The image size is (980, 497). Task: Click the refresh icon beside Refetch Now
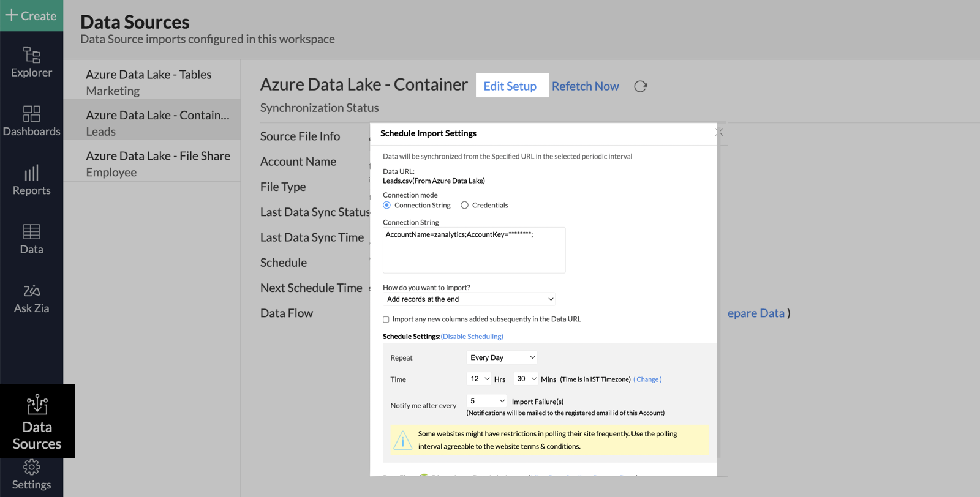641,86
